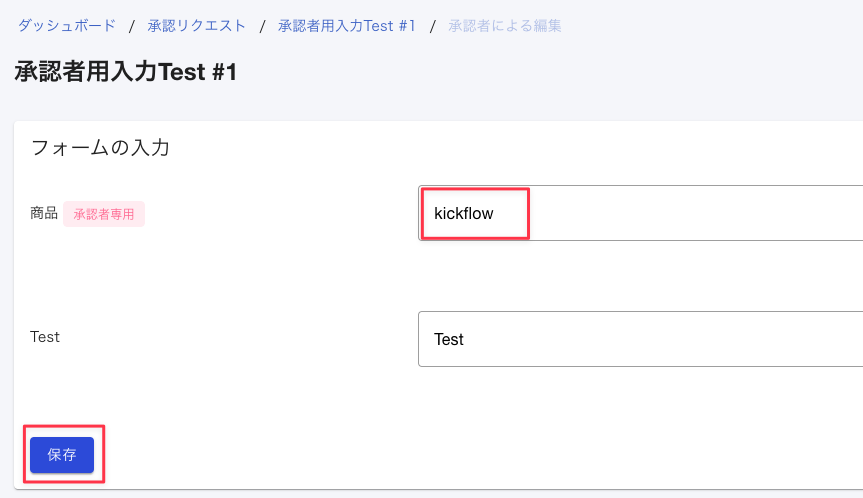Click the word Test inside the lower input

click(x=449, y=339)
